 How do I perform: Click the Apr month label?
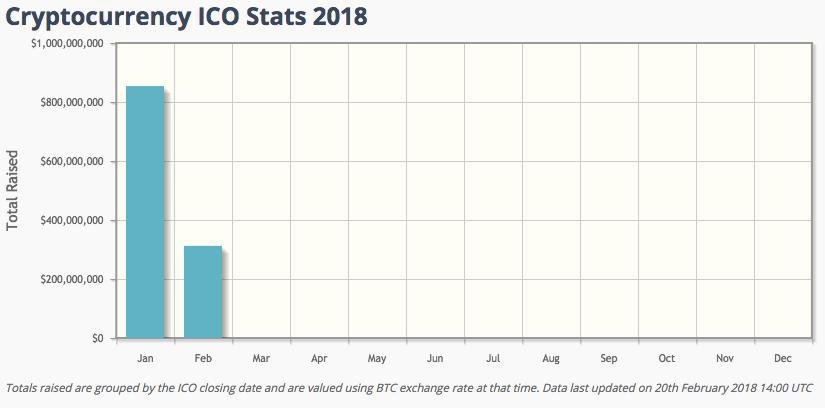[x=319, y=358]
